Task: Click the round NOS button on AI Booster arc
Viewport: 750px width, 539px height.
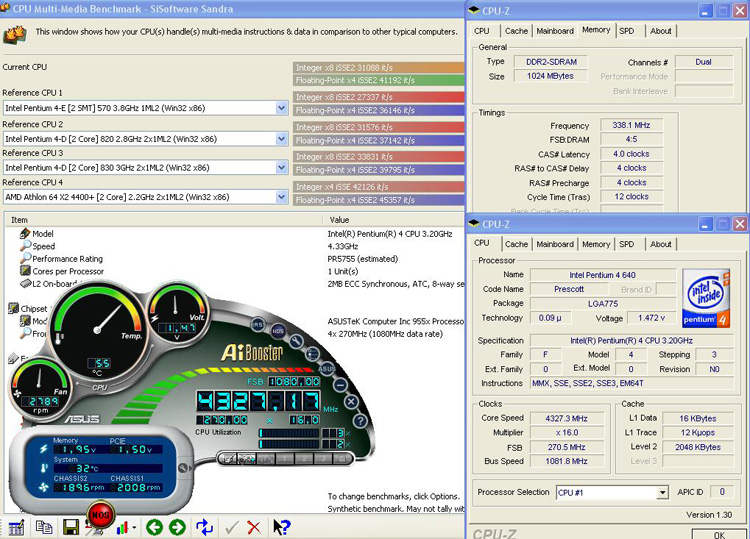Action: click(278, 330)
